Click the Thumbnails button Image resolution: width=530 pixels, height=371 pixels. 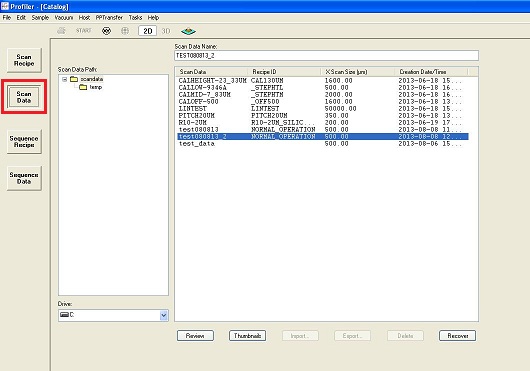click(x=247, y=336)
